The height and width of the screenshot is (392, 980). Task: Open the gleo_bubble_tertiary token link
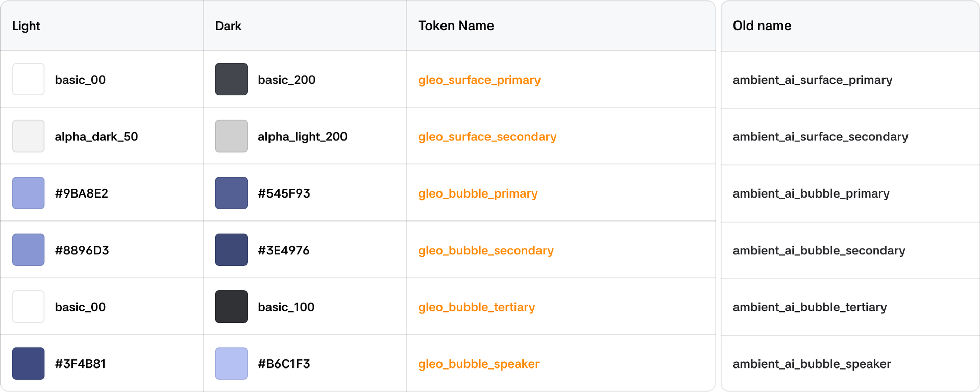pyautogui.click(x=476, y=307)
